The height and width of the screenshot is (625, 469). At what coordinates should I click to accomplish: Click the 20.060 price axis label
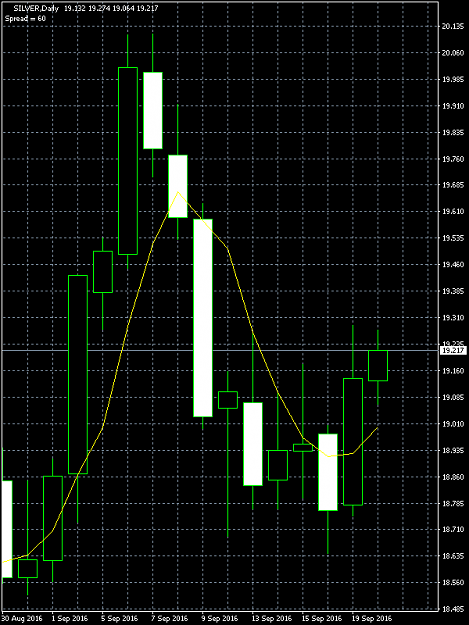(453, 53)
